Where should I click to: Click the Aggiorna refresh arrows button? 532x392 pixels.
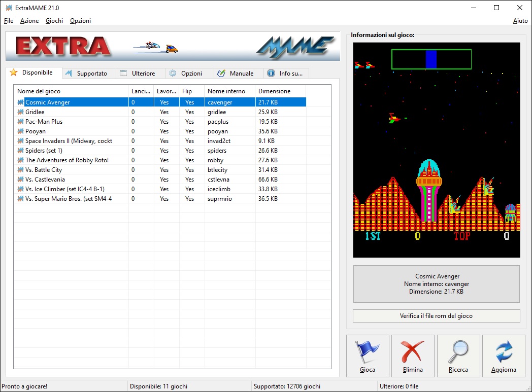[504, 356]
